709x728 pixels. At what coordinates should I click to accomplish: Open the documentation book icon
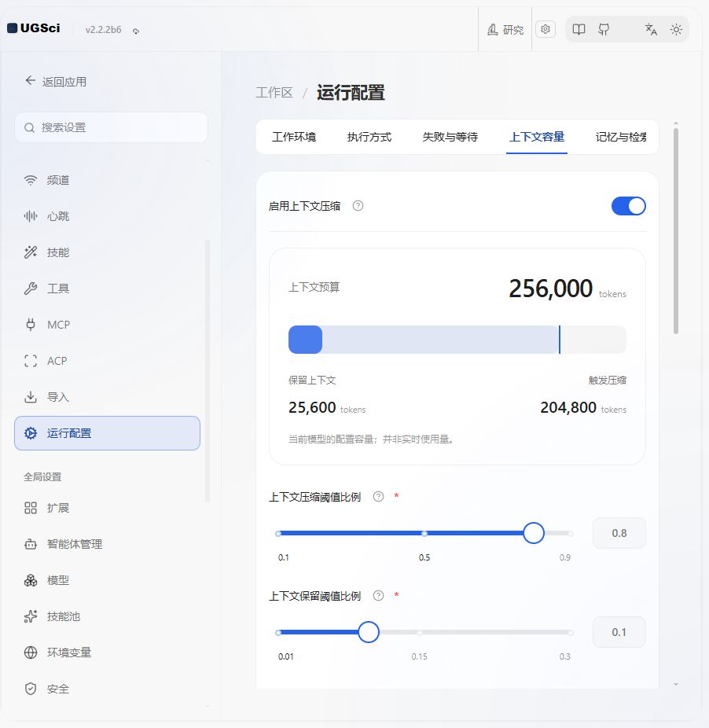[x=579, y=30]
